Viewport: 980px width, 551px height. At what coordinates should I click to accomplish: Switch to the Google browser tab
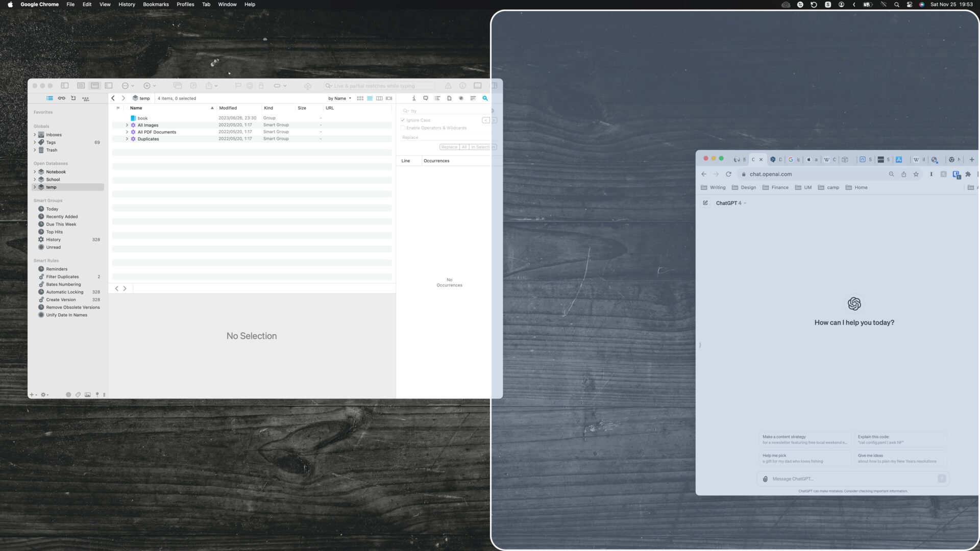794,160
